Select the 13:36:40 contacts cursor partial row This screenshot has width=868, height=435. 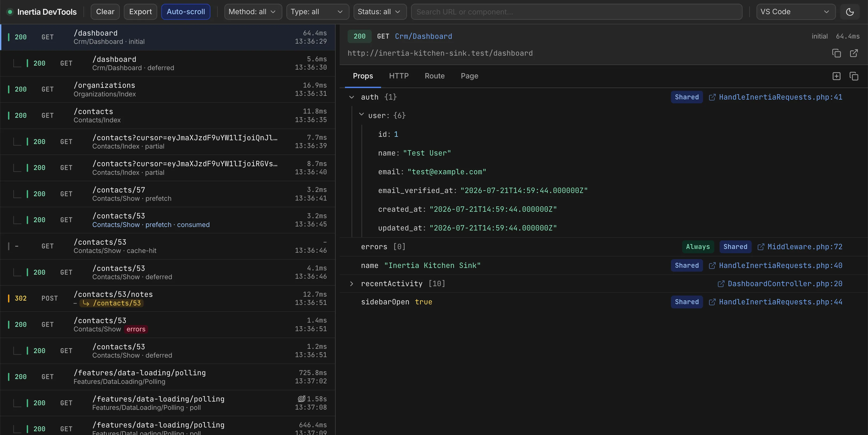pos(167,168)
